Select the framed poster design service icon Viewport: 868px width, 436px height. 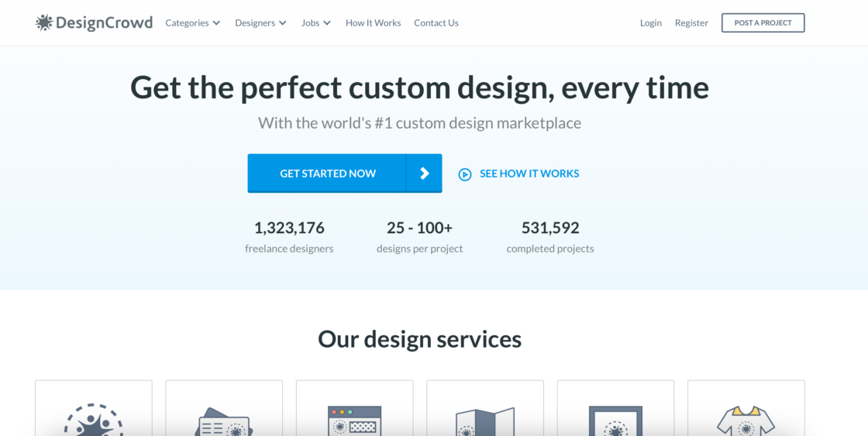(615, 421)
